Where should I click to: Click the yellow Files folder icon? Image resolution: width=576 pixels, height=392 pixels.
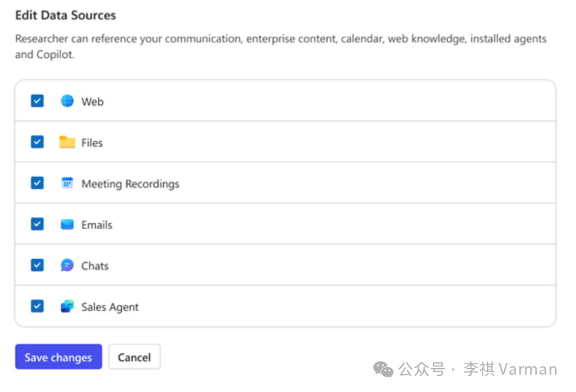tap(67, 142)
